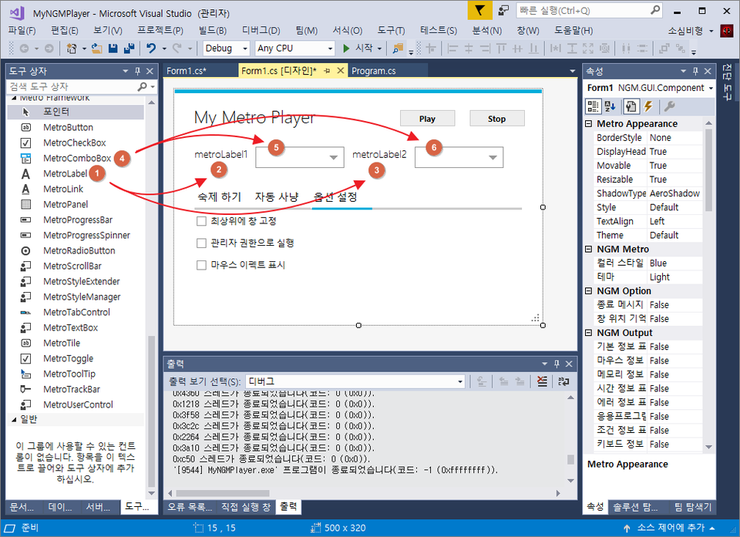Check the '최상위에 창 고정' checkbox
Screen dimensions: 740x537
tap(202, 221)
